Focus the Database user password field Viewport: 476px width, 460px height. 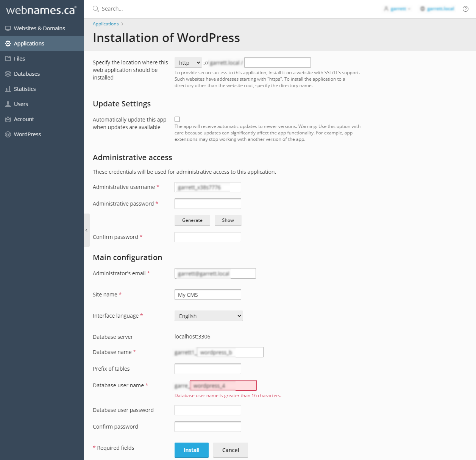pos(208,410)
